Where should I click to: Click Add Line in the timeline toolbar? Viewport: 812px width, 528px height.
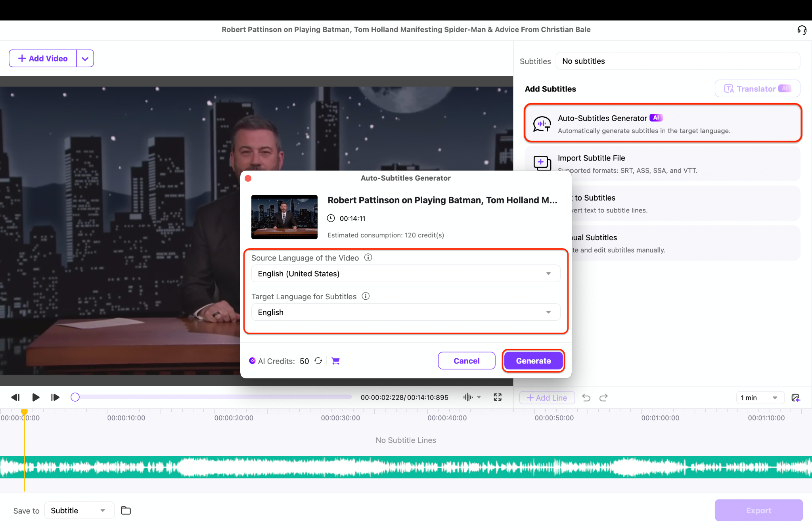click(546, 397)
